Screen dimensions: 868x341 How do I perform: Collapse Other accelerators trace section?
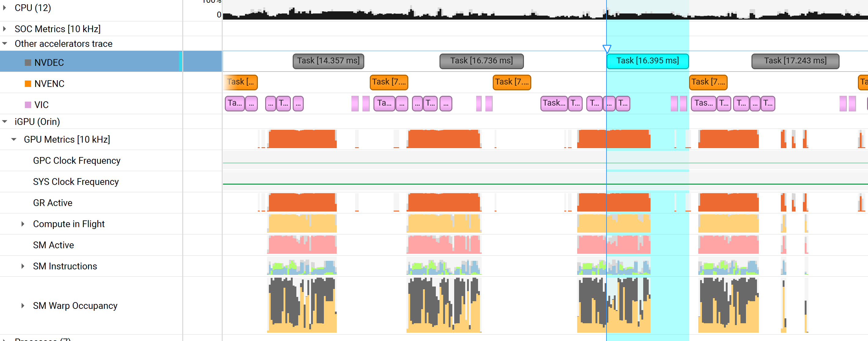[5, 43]
